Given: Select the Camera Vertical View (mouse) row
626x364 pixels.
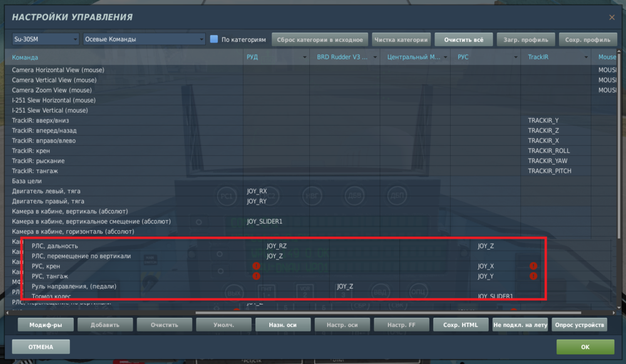Looking at the screenshot, I should (310, 80).
